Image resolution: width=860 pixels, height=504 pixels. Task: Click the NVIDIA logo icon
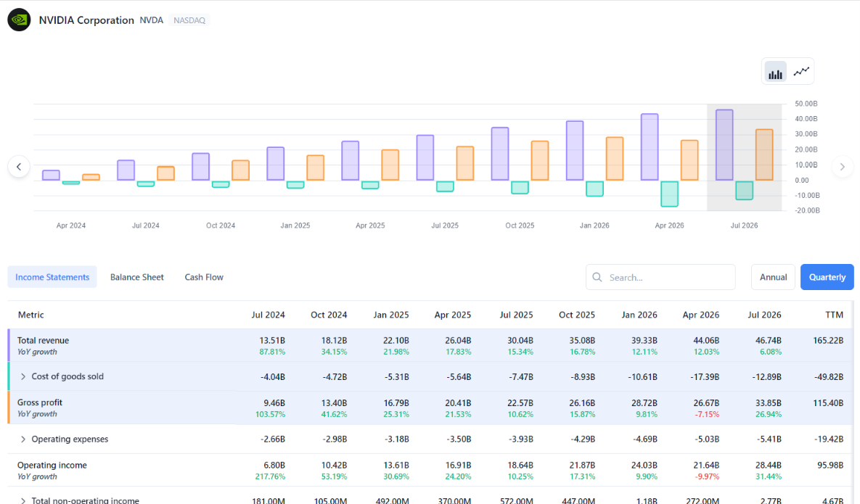pos(19,20)
